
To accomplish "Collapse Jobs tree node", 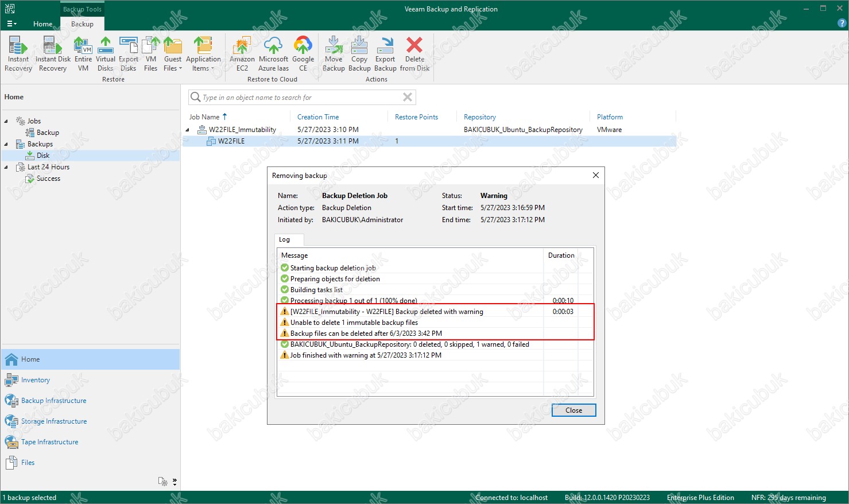I will (x=6, y=121).
